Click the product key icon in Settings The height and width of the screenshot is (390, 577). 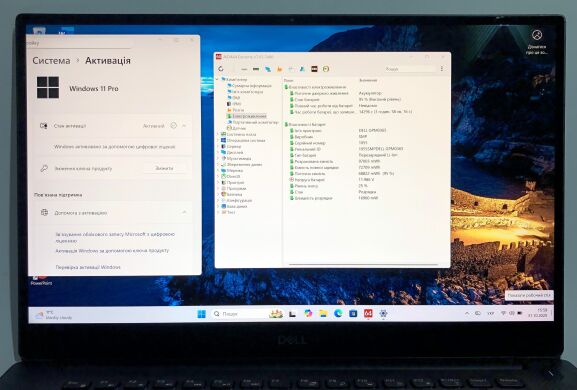(44, 168)
